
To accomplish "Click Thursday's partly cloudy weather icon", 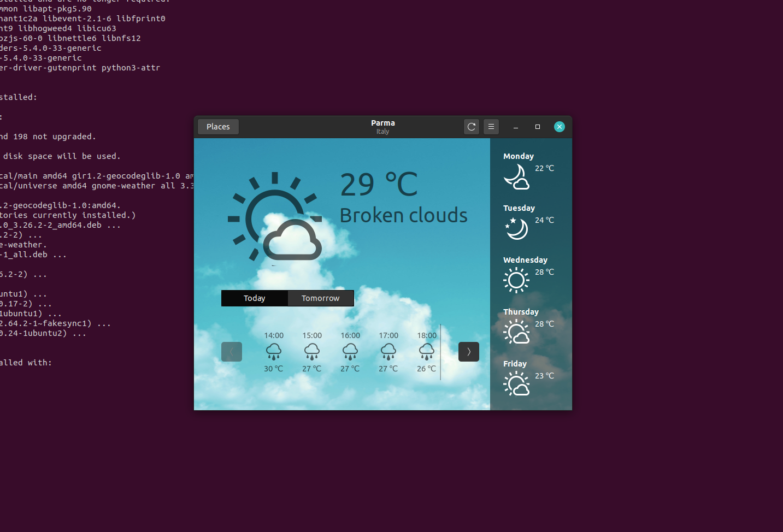I will [516, 332].
